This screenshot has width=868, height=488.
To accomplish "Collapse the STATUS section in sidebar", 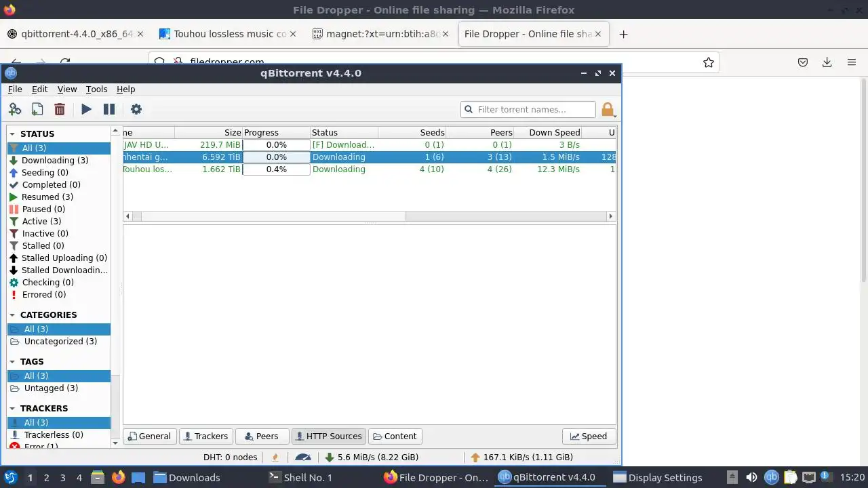I will pyautogui.click(x=12, y=134).
